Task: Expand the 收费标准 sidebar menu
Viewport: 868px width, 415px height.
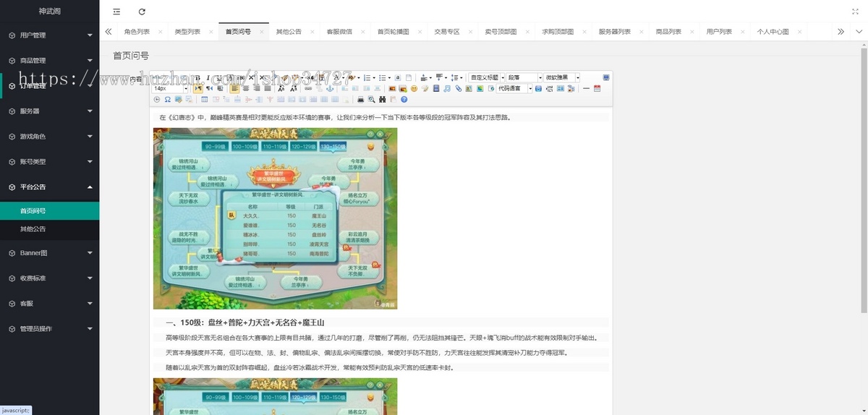Action: pyautogui.click(x=49, y=278)
